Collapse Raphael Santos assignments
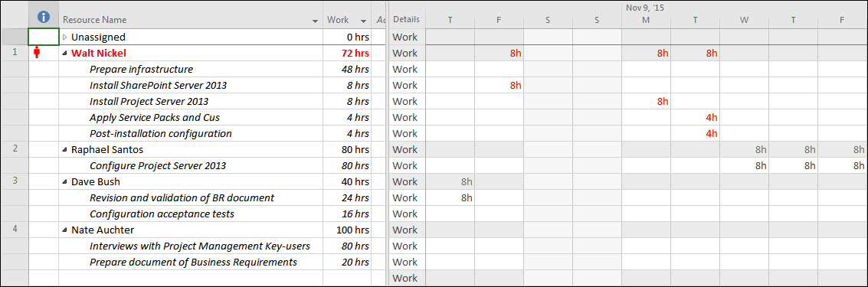Screen dimensions: 868x287 pos(65,150)
